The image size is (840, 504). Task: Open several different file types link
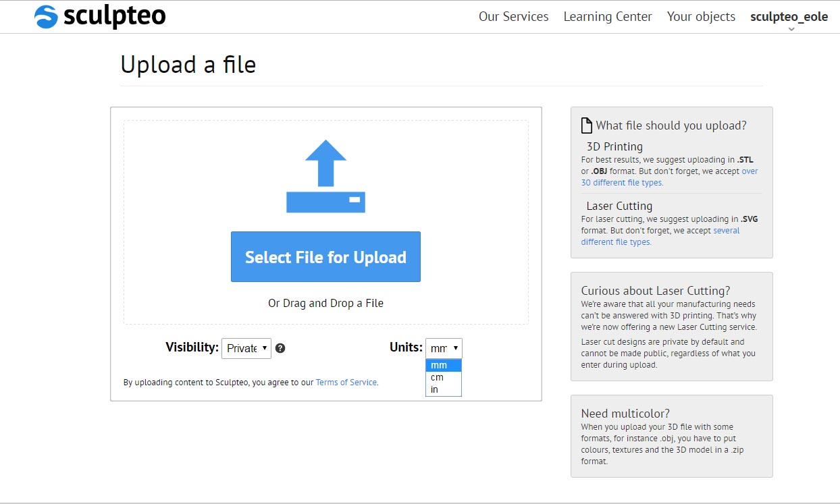click(660, 236)
